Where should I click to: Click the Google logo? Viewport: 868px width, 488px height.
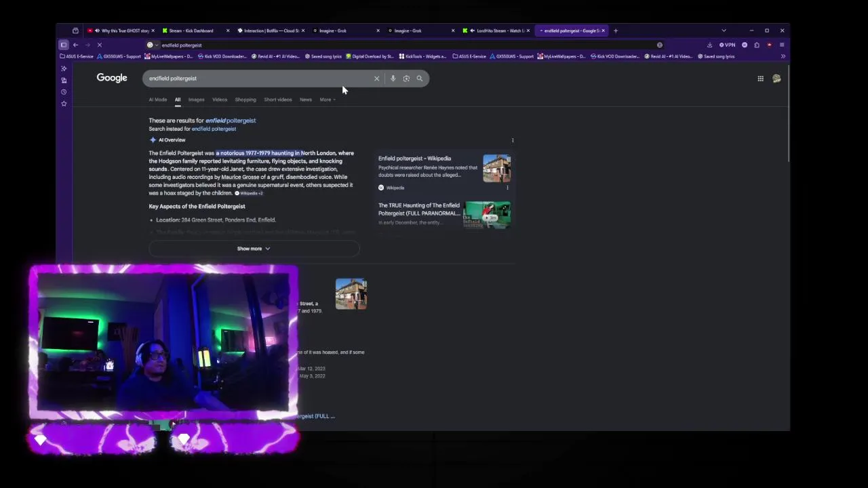(x=112, y=78)
